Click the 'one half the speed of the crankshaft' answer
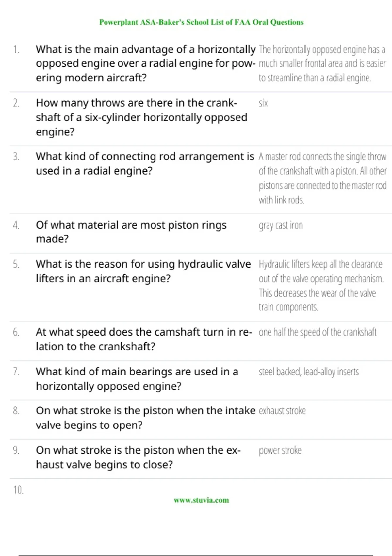The image size is (392, 556). tap(318, 332)
